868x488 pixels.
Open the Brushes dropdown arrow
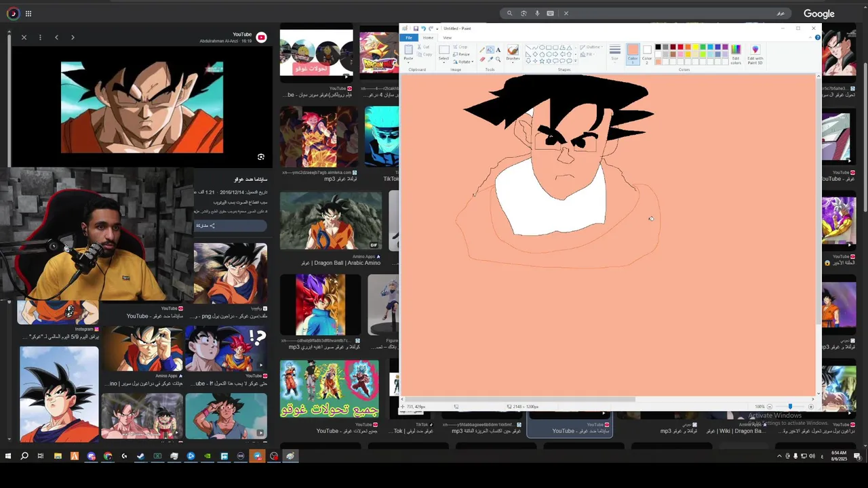513,62
